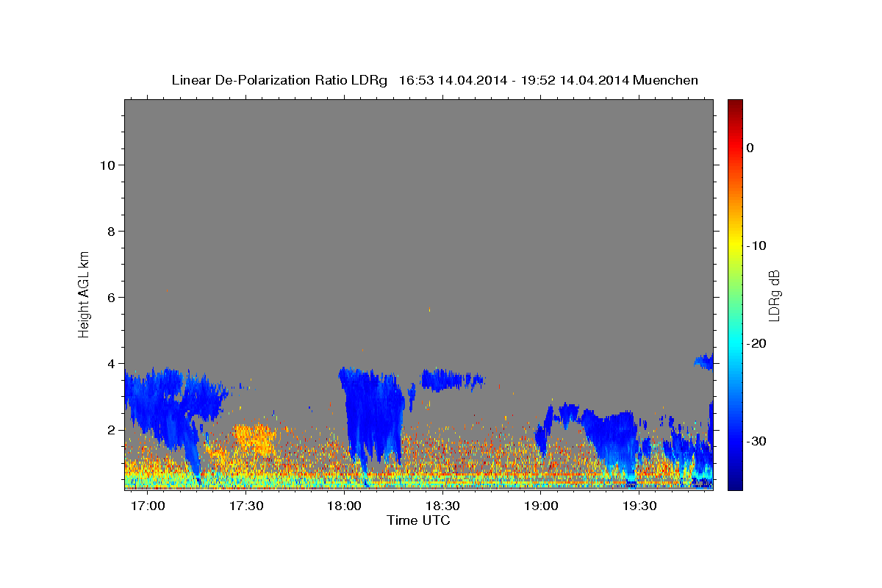Click the dark red top of colorbar

pos(735,105)
